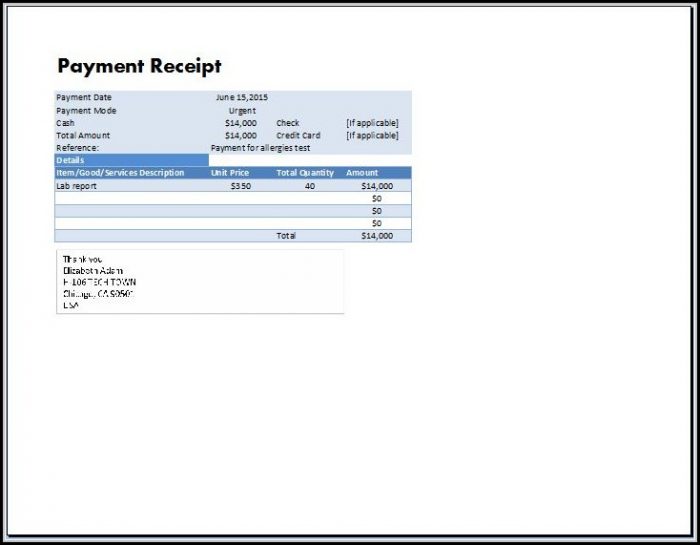Click [If applicable] beside Credit Card
The image size is (700, 545).
372,135
